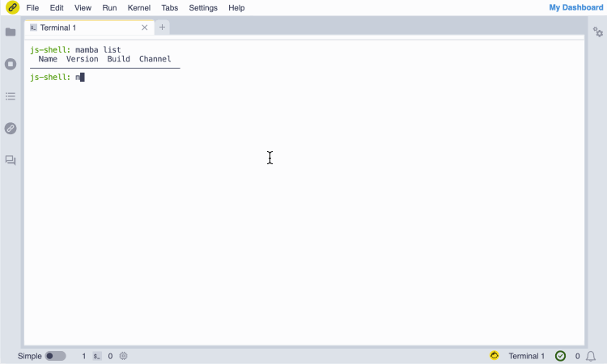Open notifications bell icon
Image resolution: width=607 pixels, height=364 pixels.
click(x=591, y=356)
